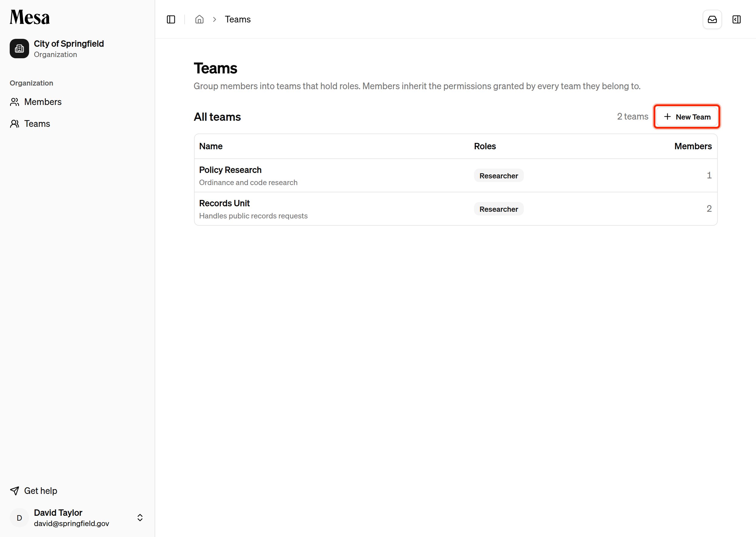Click member count 1 for Policy Research
Viewport: 756px width, 537px height.
[x=709, y=175]
